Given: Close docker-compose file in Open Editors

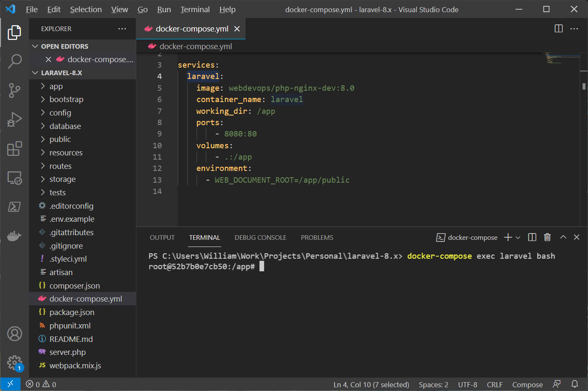Looking at the screenshot, I should coord(48,59).
